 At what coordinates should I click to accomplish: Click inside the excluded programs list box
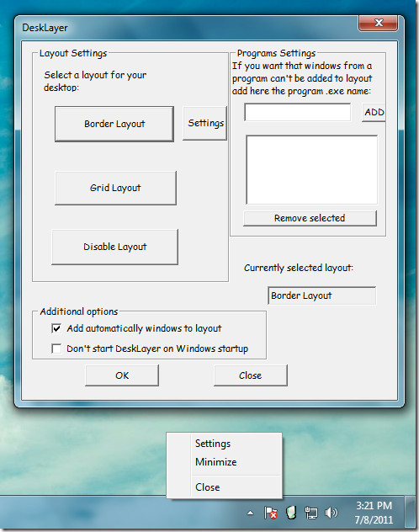click(311, 170)
